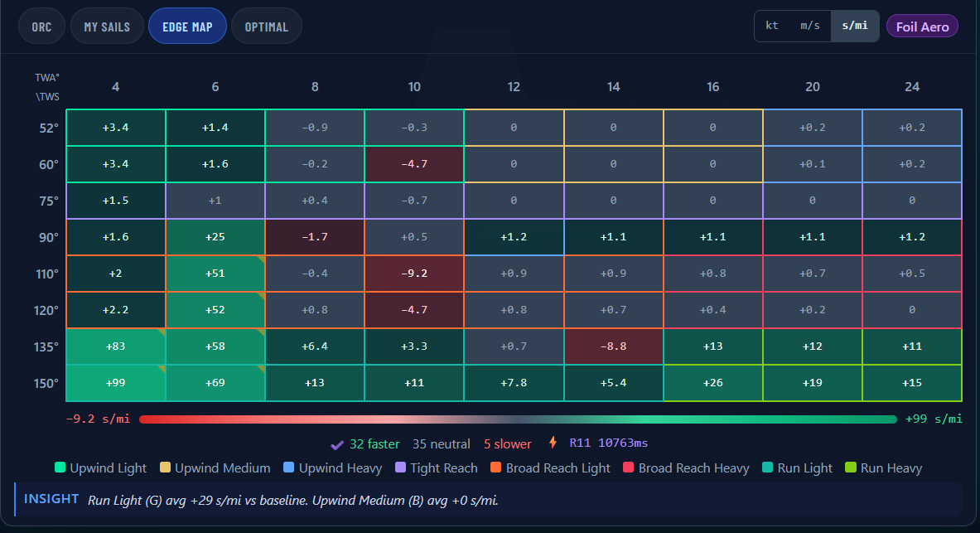Viewport: 980px width, 533px height.
Task: Click the 150° row header
Action: click(46, 383)
